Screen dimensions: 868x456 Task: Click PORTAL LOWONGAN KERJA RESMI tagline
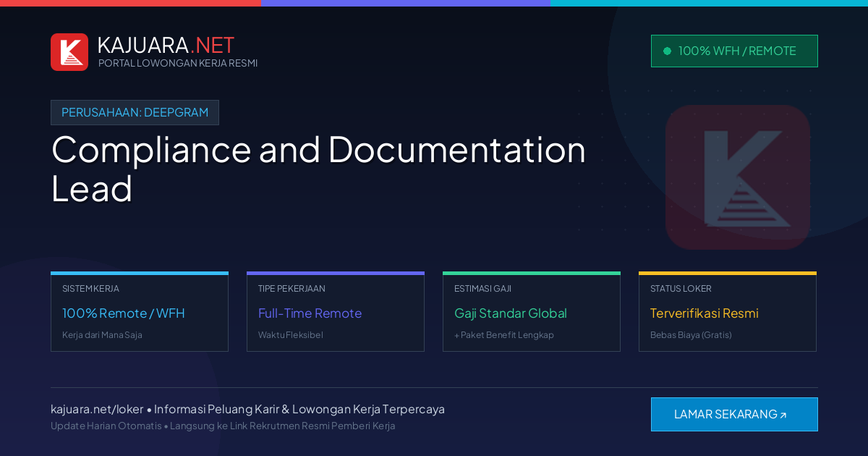[x=178, y=63]
